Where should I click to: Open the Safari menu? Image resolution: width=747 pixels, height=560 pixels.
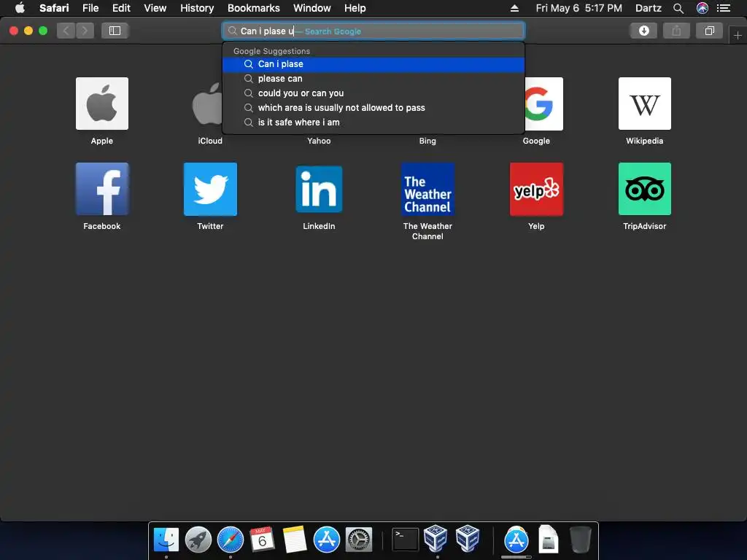pyautogui.click(x=54, y=8)
